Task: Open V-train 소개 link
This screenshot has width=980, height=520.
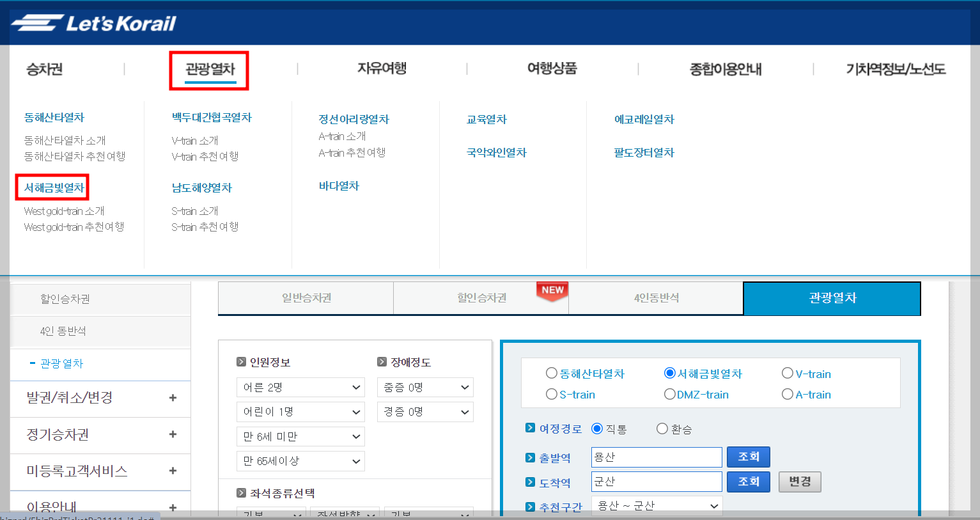Action: click(x=195, y=140)
